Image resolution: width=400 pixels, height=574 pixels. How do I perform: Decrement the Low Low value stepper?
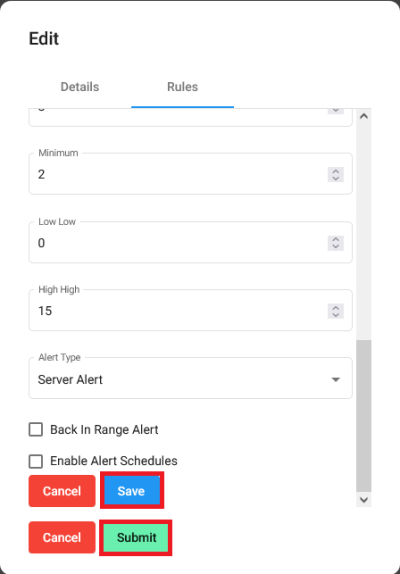[x=336, y=247]
